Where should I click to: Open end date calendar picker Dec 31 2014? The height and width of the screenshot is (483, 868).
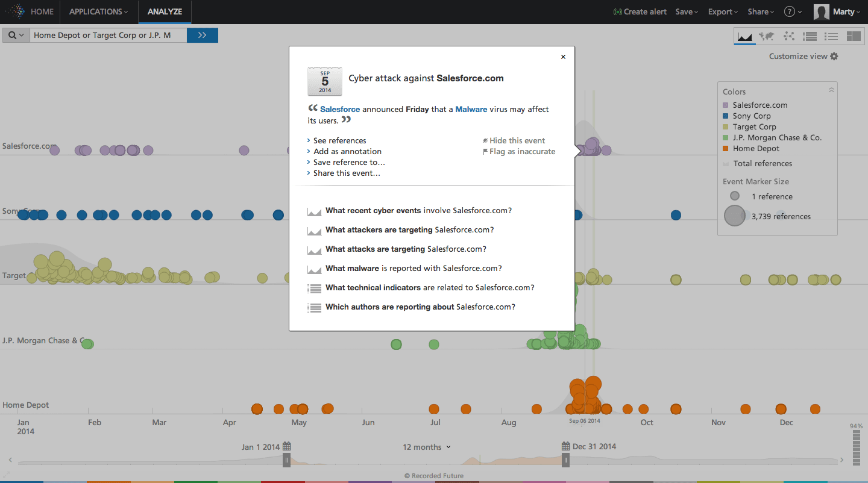point(565,446)
